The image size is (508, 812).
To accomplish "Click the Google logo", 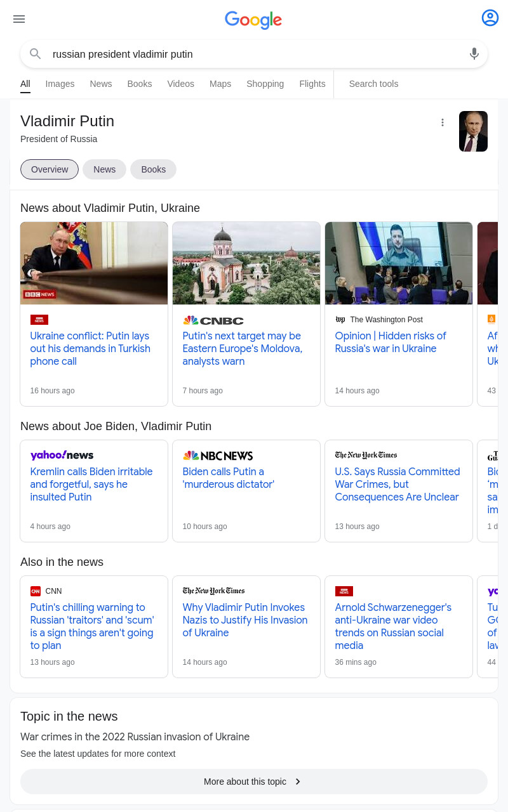I will tap(253, 20).
